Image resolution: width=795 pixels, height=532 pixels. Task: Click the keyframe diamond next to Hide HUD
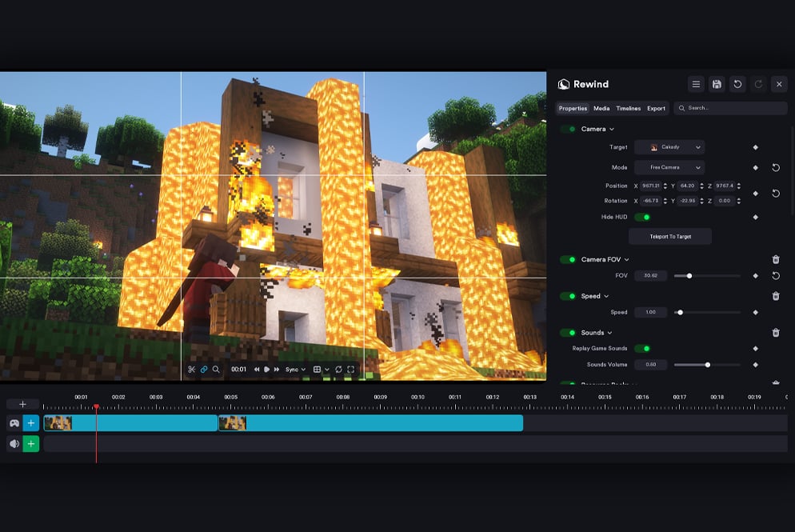click(754, 217)
